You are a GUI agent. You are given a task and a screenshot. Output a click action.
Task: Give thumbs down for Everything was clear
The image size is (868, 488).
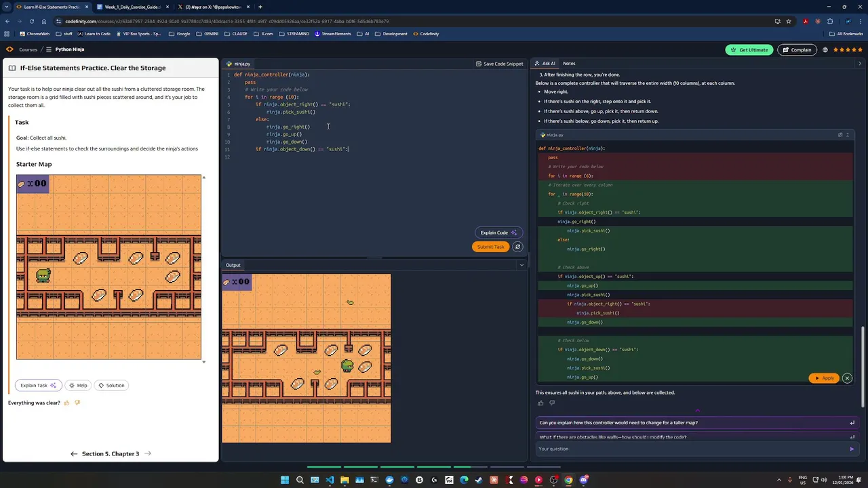click(77, 403)
